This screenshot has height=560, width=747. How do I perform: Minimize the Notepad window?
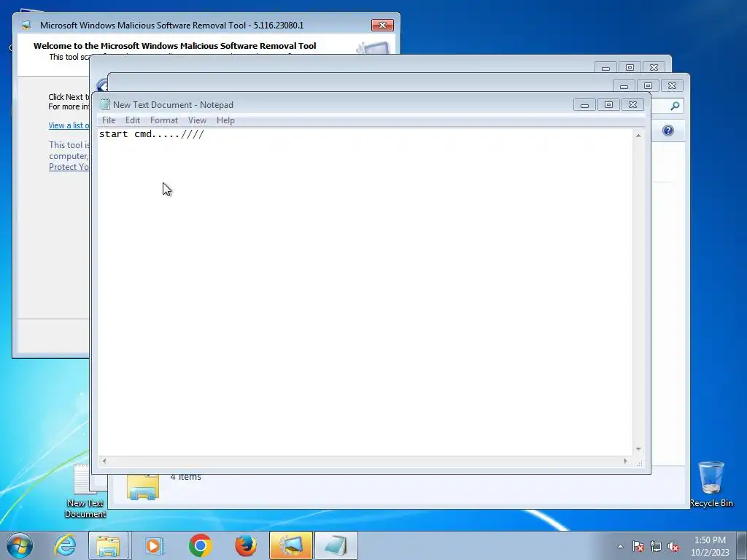584,105
